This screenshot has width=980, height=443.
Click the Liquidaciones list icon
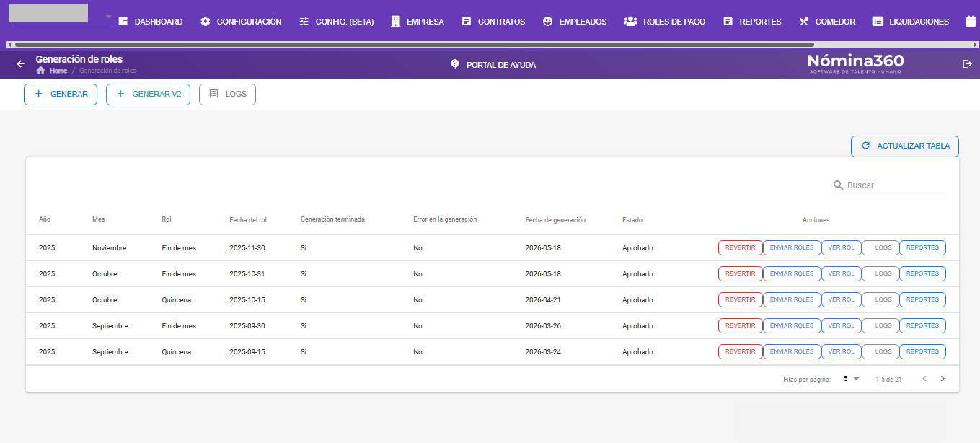pyautogui.click(x=878, y=22)
